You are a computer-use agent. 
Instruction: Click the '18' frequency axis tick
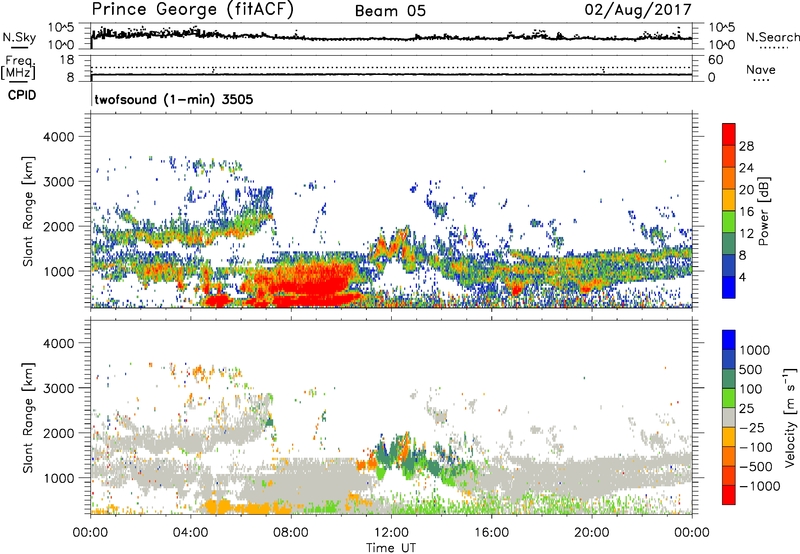pyautogui.click(x=67, y=60)
